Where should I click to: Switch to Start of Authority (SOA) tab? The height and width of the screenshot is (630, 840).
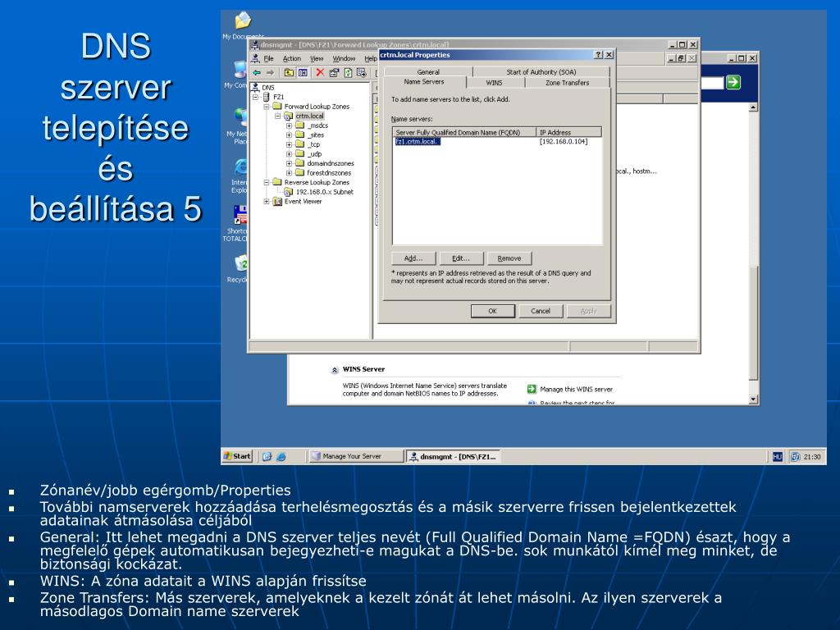[541, 72]
